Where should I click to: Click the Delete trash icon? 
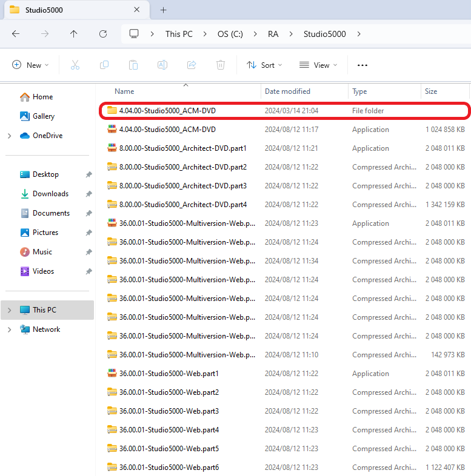click(x=221, y=65)
